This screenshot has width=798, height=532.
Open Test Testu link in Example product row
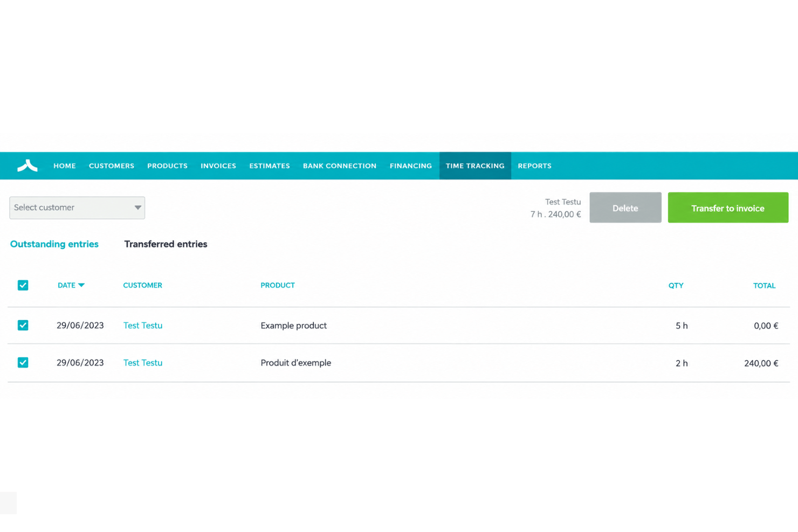[143, 326]
